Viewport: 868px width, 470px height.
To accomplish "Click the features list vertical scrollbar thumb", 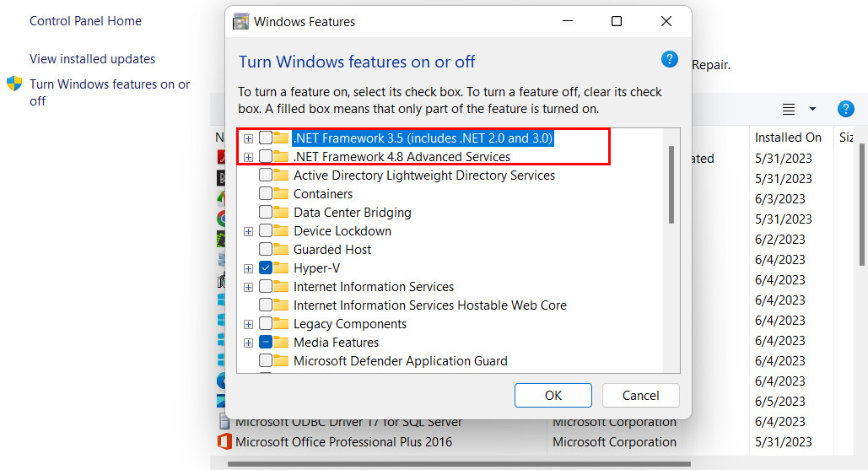I will 671,184.
